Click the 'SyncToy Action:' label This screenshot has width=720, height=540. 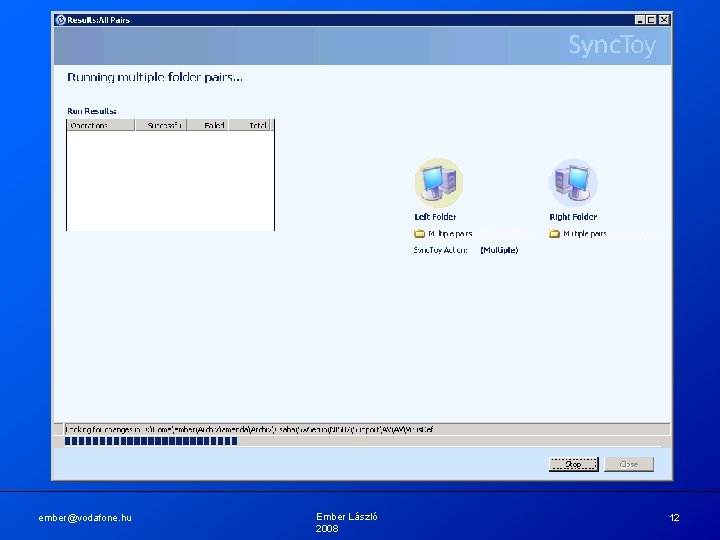click(x=440, y=250)
